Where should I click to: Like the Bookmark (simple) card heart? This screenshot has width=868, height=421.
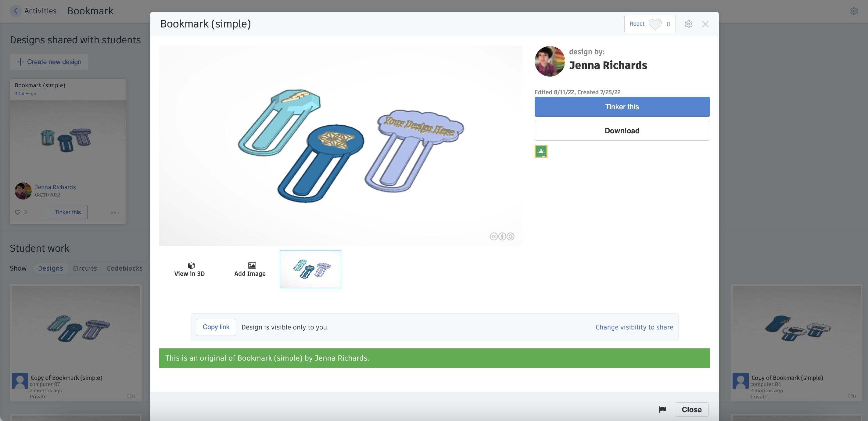18,212
